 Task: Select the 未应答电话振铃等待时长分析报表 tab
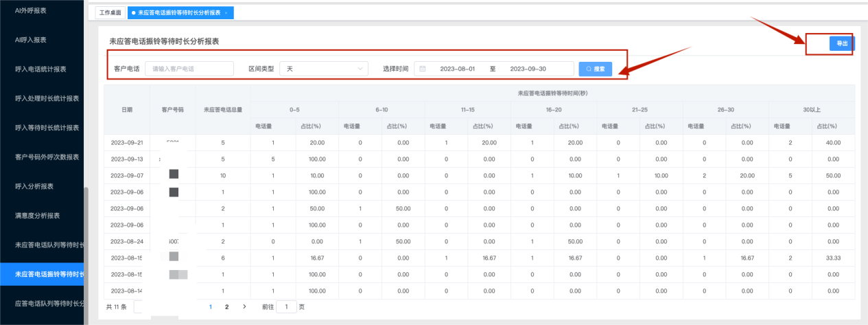tap(180, 13)
